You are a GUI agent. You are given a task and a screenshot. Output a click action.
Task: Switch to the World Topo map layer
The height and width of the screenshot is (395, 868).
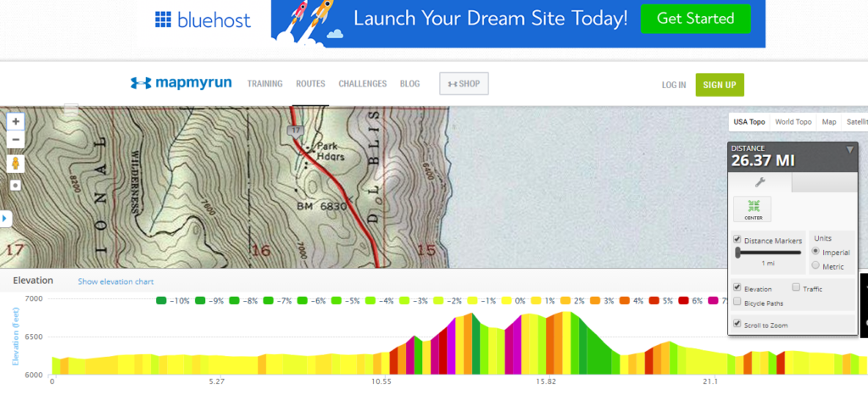[793, 122]
